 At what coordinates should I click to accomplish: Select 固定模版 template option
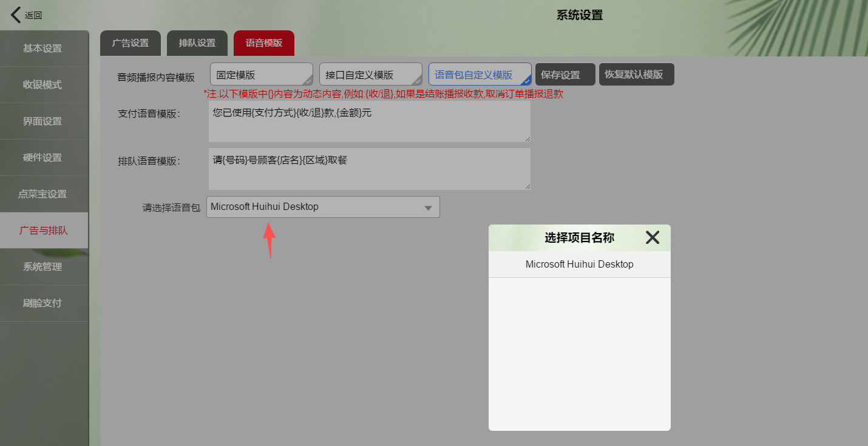click(x=261, y=75)
